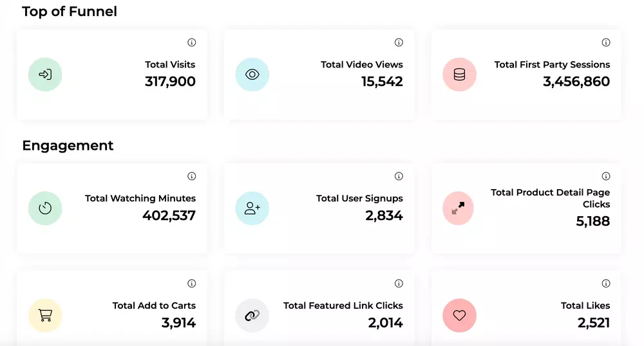
Task: Show info for Total User Signups
Action: [399, 176]
